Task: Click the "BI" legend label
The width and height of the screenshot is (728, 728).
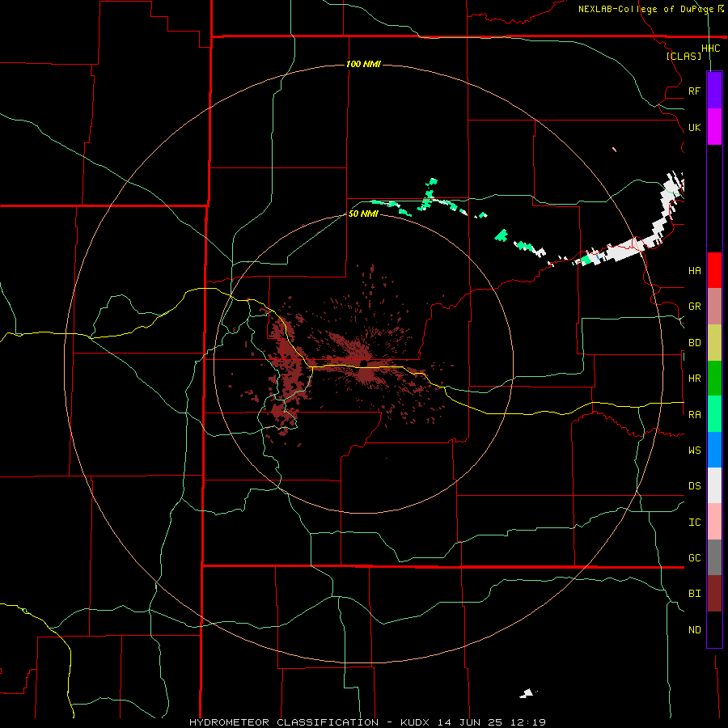Action: pyautogui.click(x=694, y=594)
